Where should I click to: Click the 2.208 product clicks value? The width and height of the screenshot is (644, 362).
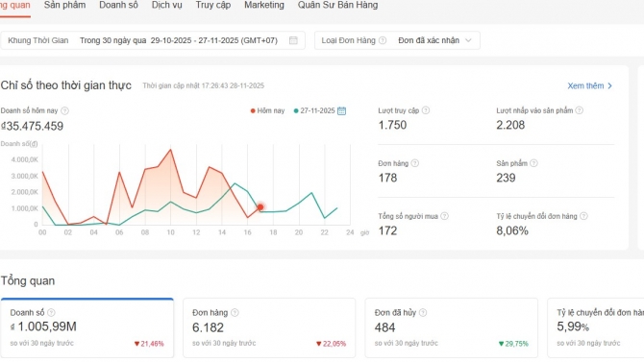click(x=510, y=125)
